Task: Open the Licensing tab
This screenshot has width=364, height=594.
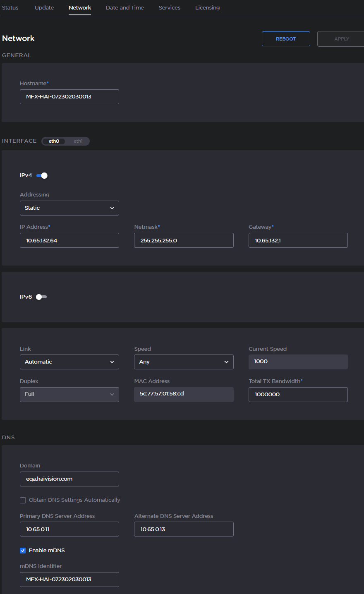Action: [x=207, y=7]
